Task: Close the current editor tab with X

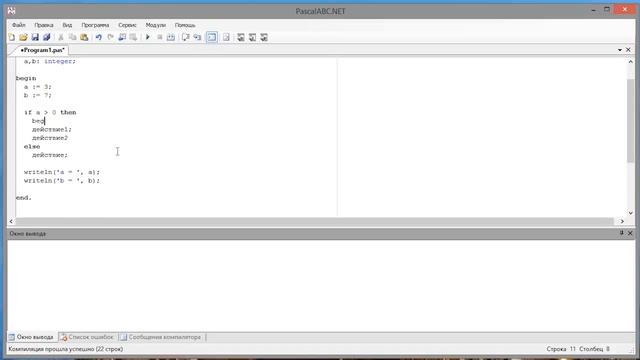Action: (x=628, y=50)
